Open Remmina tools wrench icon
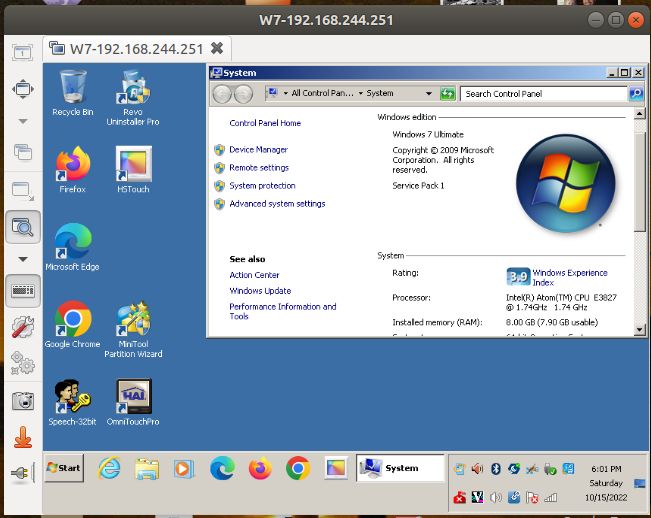651x518 pixels. (22, 327)
